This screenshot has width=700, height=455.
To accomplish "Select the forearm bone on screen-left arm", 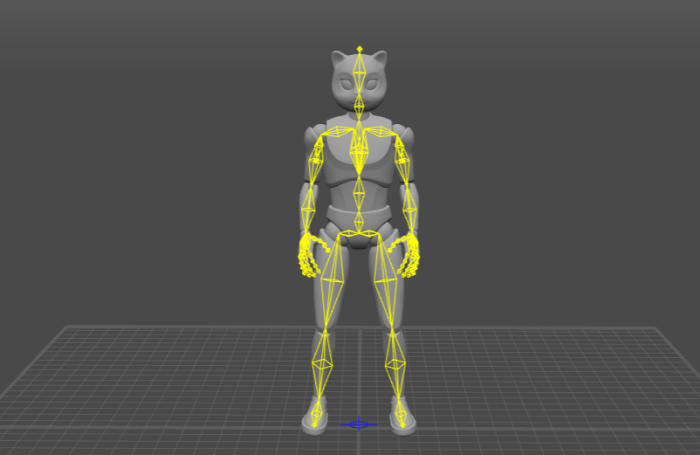I will (308, 210).
